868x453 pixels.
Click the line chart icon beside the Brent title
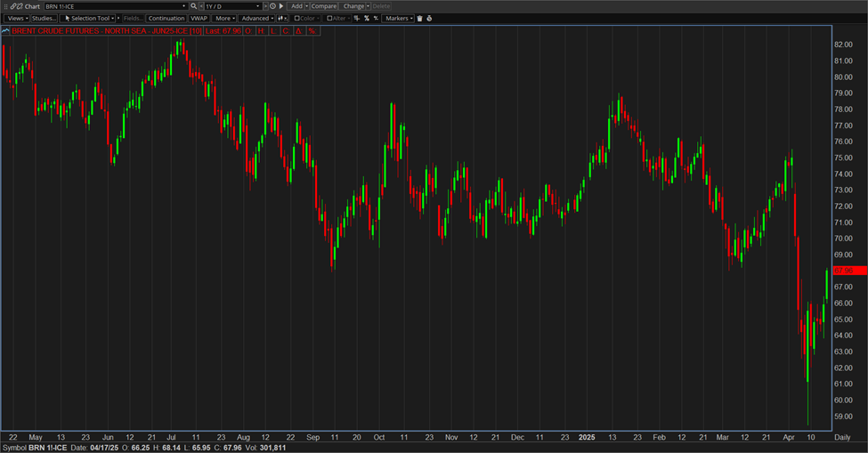point(5,31)
